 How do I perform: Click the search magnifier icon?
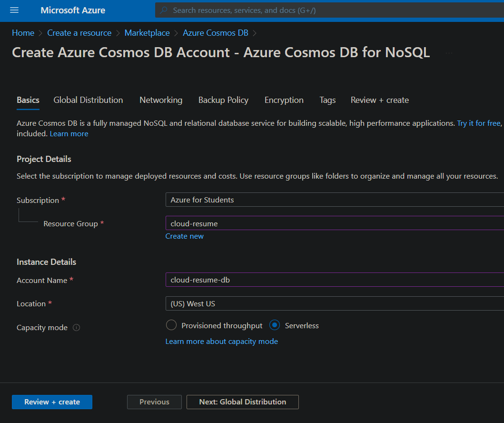click(164, 10)
